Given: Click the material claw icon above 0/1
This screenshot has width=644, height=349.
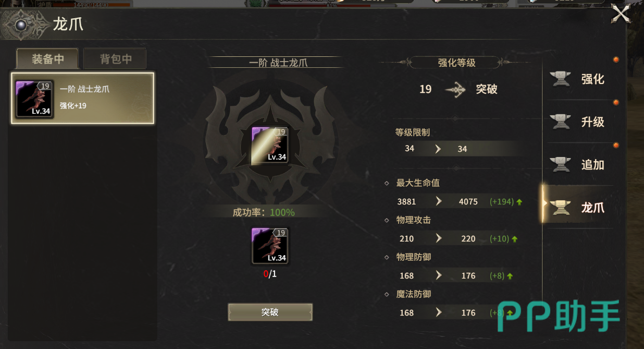Looking at the screenshot, I should click(x=269, y=246).
